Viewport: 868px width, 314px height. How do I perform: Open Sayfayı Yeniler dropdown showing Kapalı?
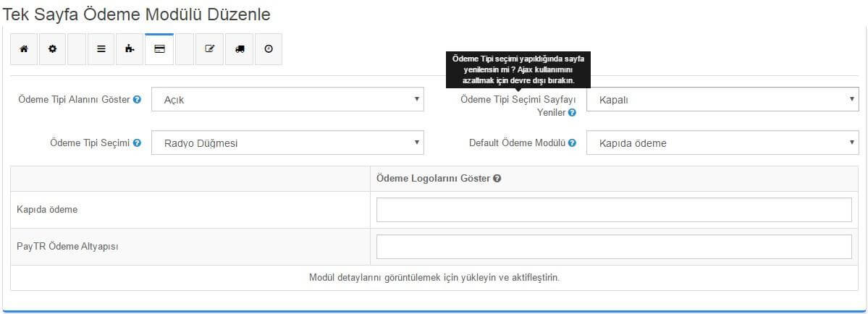[723, 100]
